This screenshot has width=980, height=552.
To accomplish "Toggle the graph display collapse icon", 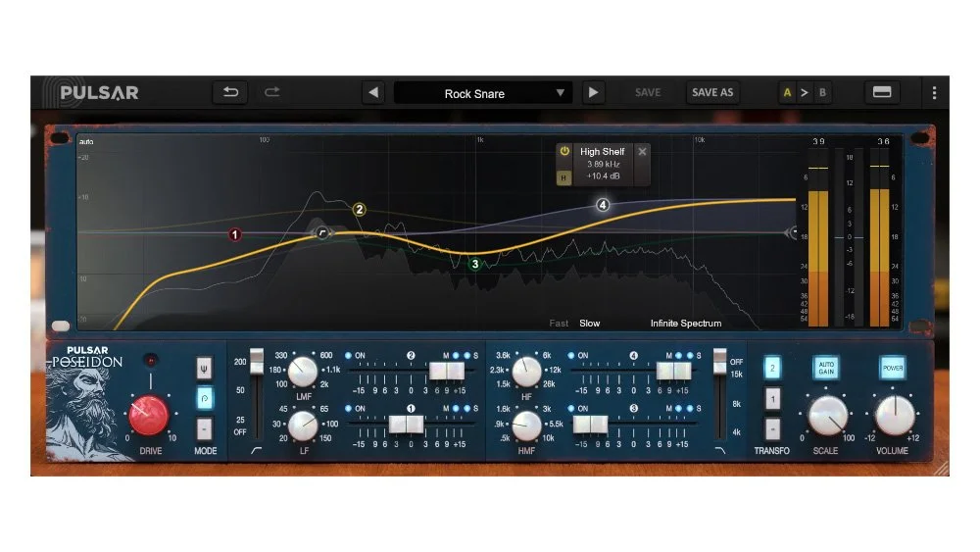I will tap(882, 92).
